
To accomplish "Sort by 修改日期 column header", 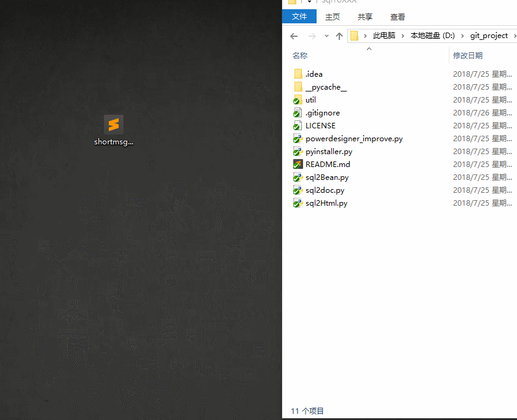I will (x=468, y=55).
